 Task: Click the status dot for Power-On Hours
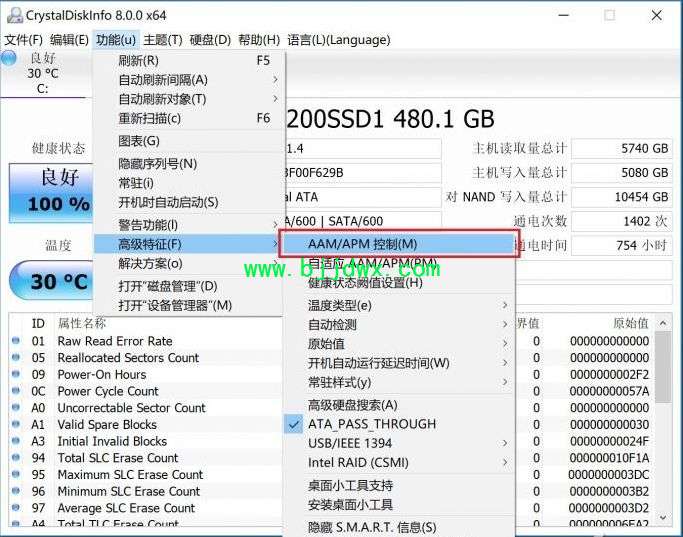[16, 374]
